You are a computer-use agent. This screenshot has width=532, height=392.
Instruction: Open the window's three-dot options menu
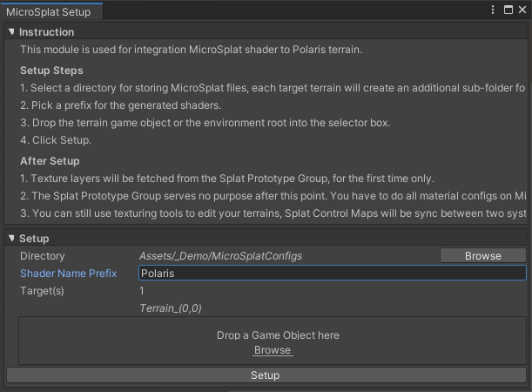(494, 10)
